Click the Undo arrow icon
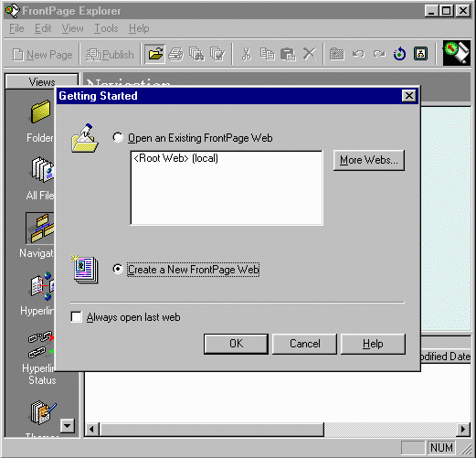This screenshot has height=458, width=476. [x=358, y=55]
